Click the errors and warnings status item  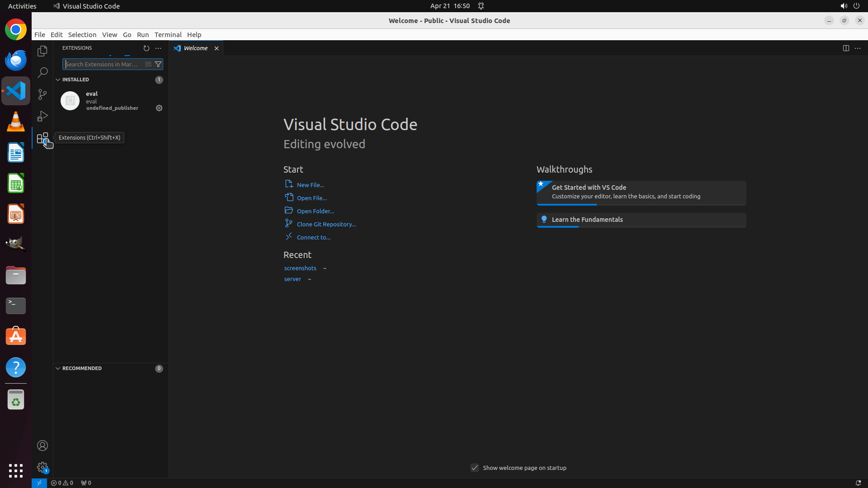(62, 483)
